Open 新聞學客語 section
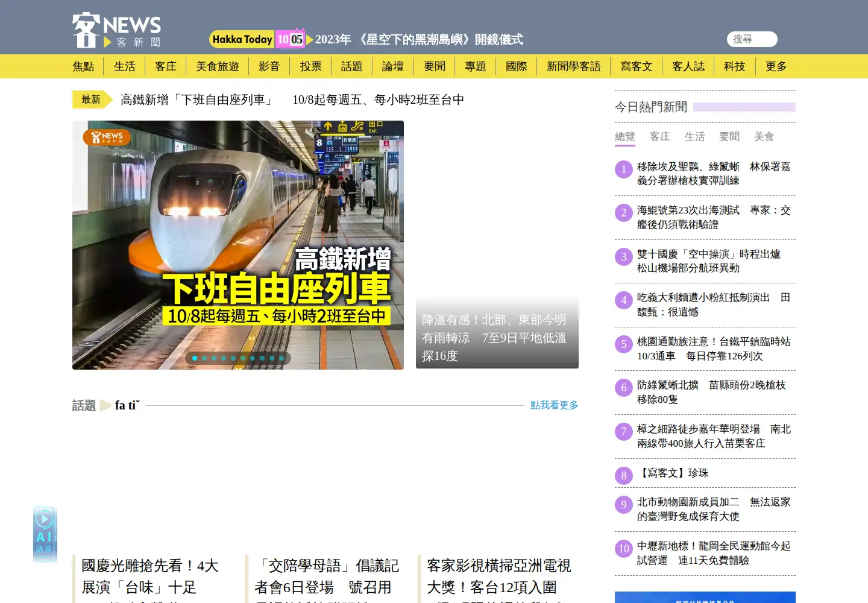This screenshot has width=868, height=603. point(574,66)
